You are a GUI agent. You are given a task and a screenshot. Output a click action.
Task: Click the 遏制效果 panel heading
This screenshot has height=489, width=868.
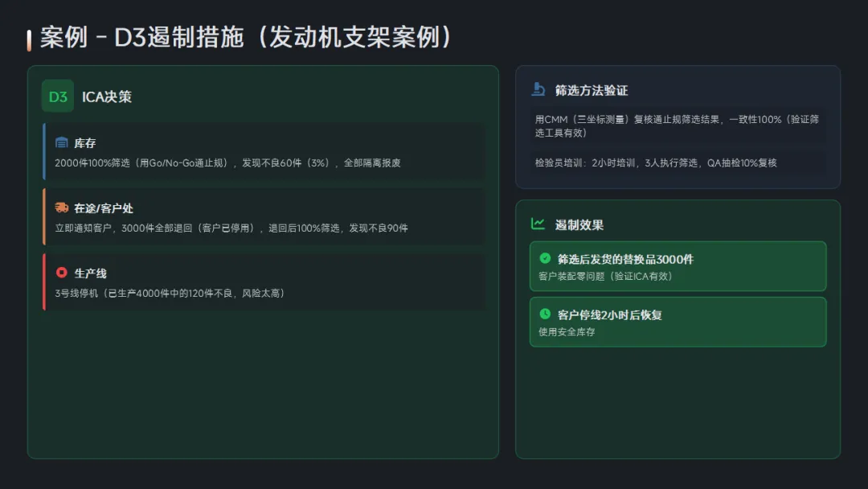pos(579,225)
